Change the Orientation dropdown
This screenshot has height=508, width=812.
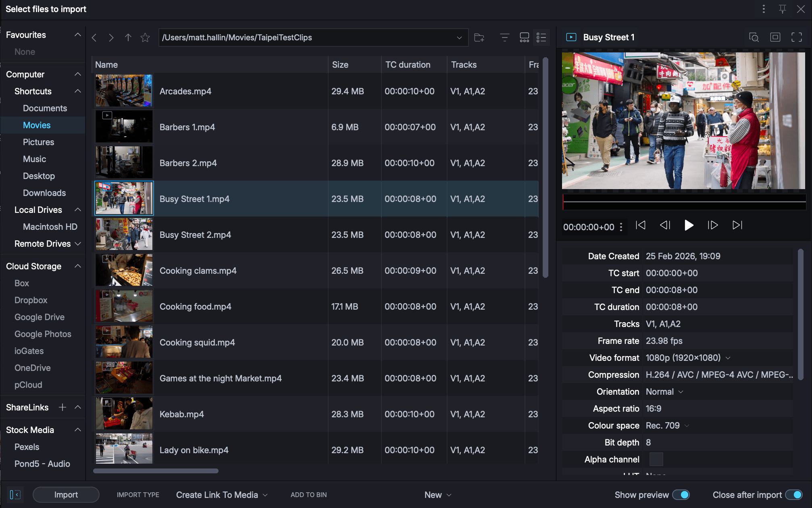[681, 391]
